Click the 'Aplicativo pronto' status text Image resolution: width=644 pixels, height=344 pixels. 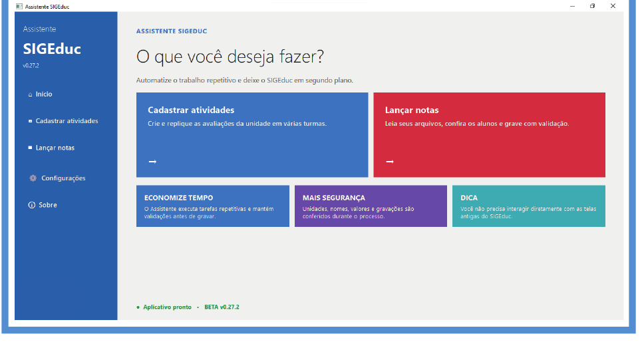point(167,307)
